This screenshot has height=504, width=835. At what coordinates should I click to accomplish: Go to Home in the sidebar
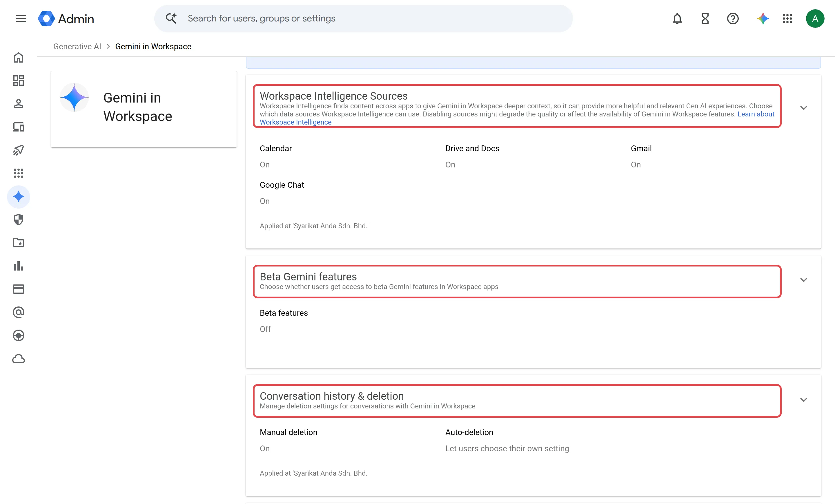pyautogui.click(x=18, y=58)
